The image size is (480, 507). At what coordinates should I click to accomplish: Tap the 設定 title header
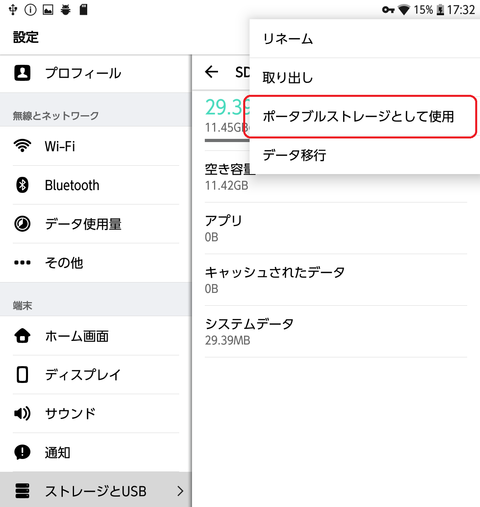point(26,37)
